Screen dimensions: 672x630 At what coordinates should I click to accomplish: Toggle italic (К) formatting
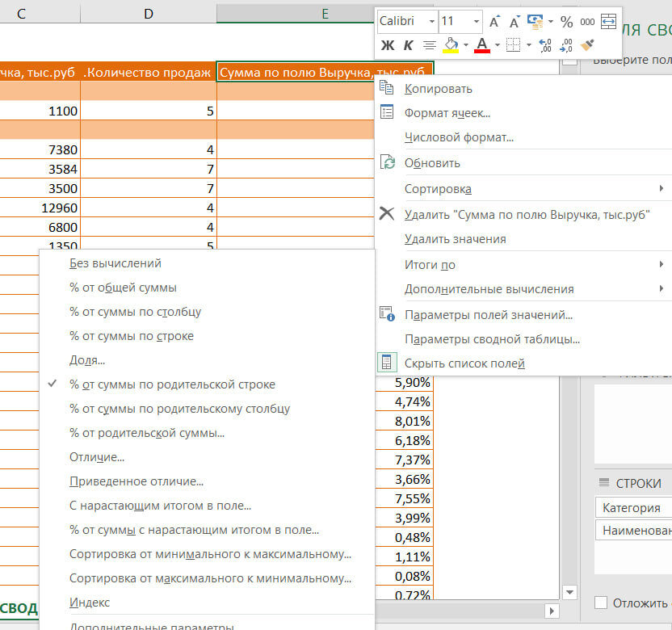coord(408,45)
